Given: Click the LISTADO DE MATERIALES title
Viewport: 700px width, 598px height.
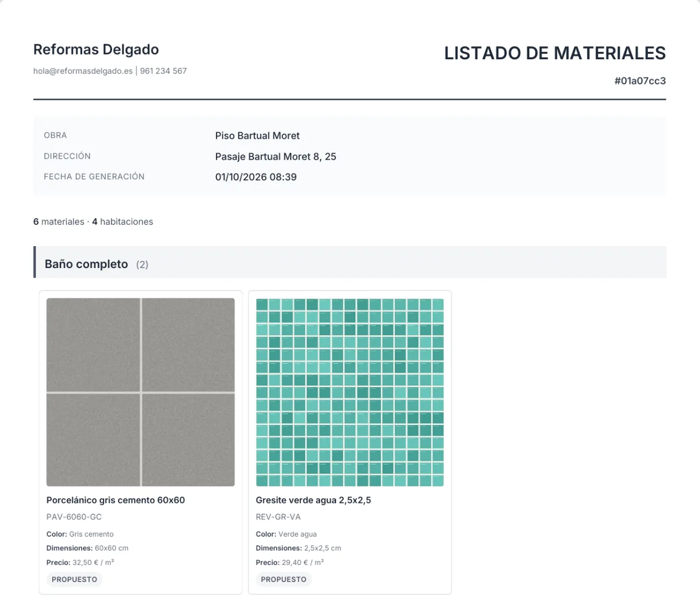Looking at the screenshot, I should [555, 53].
